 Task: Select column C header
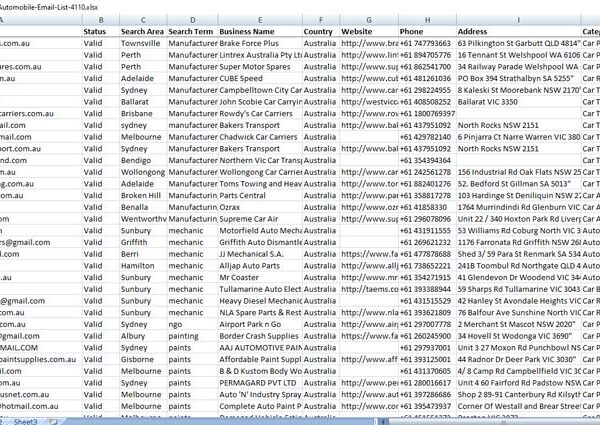[143, 20]
